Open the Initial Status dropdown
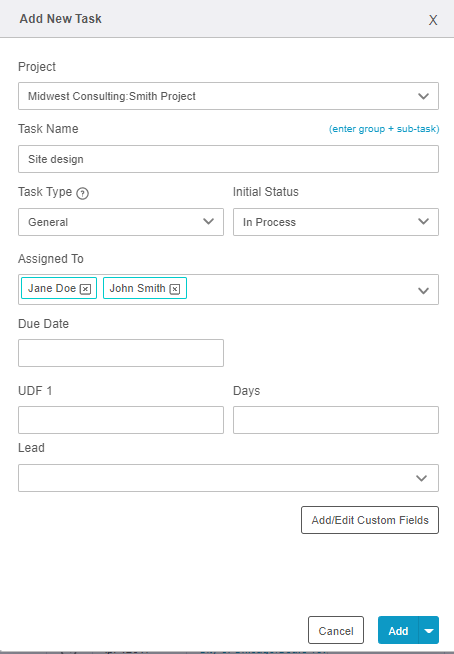The height and width of the screenshot is (654, 454). [x=336, y=222]
